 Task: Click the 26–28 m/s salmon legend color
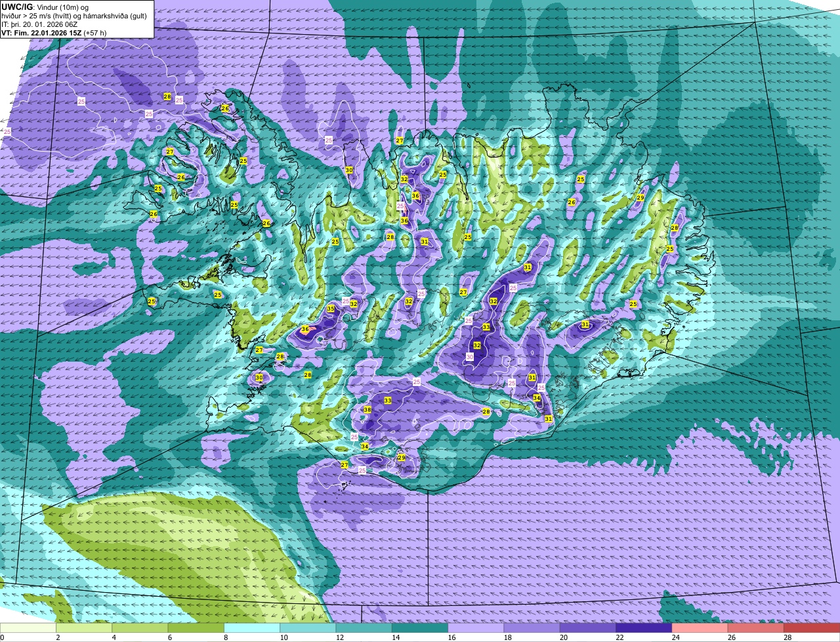[756, 628]
